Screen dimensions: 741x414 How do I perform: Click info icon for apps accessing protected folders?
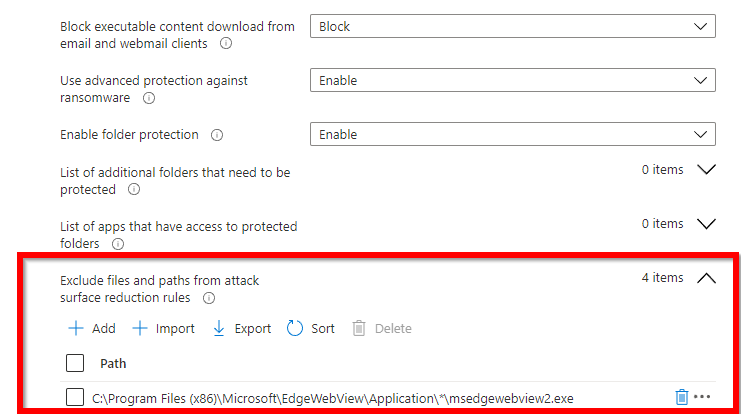[118, 244]
